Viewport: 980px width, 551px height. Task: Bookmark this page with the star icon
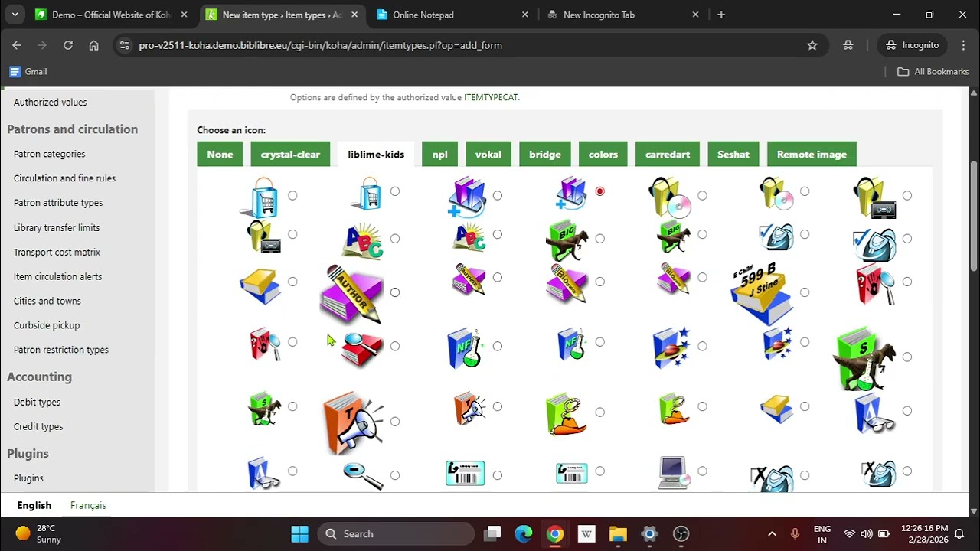tap(812, 45)
